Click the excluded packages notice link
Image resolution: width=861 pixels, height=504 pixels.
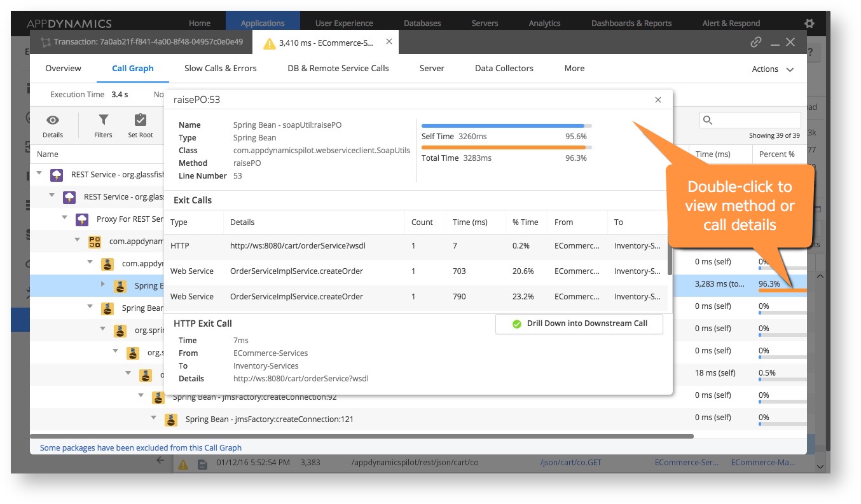pyautogui.click(x=141, y=447)
